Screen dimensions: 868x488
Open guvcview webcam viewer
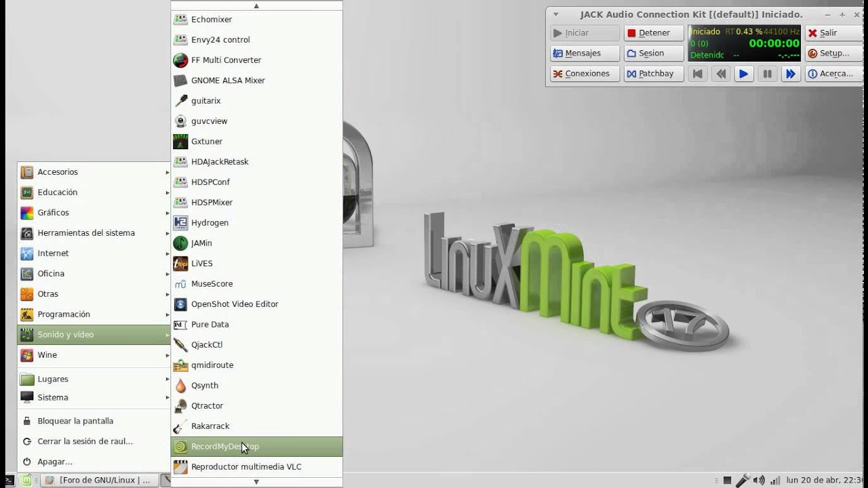point(256,121)
